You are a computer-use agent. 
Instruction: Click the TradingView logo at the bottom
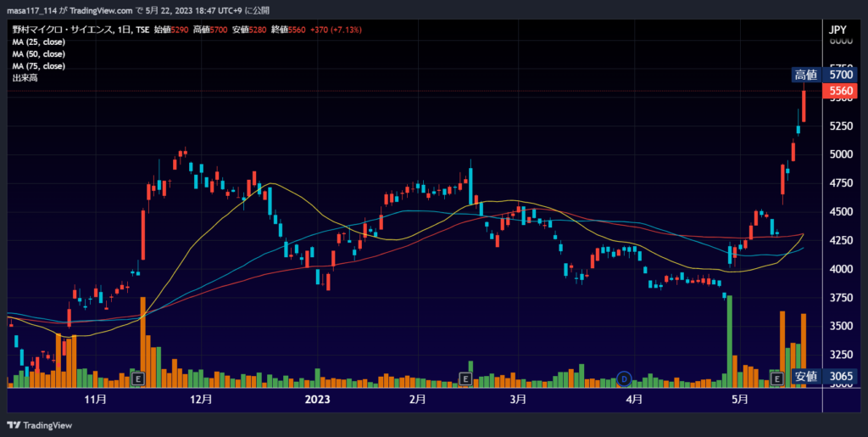coord(39,425)
